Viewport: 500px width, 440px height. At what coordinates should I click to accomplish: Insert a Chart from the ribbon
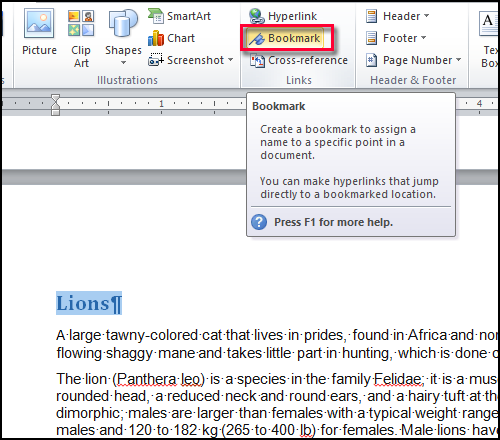(171, 38)
